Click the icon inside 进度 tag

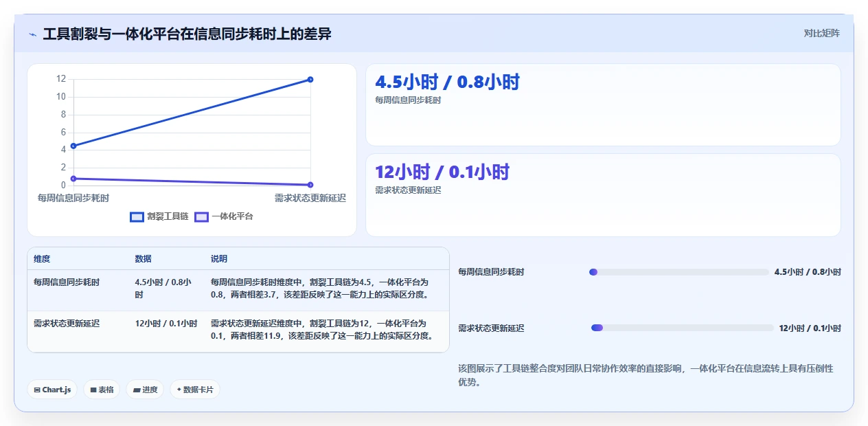pyautogui.click(x=137, y=390)
